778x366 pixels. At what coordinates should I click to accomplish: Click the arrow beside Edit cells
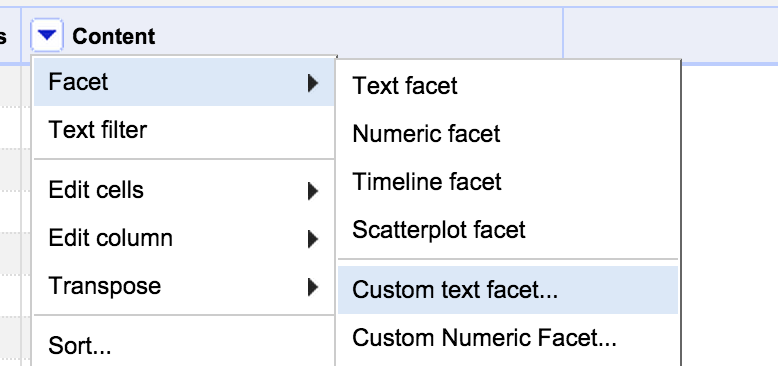313,191
